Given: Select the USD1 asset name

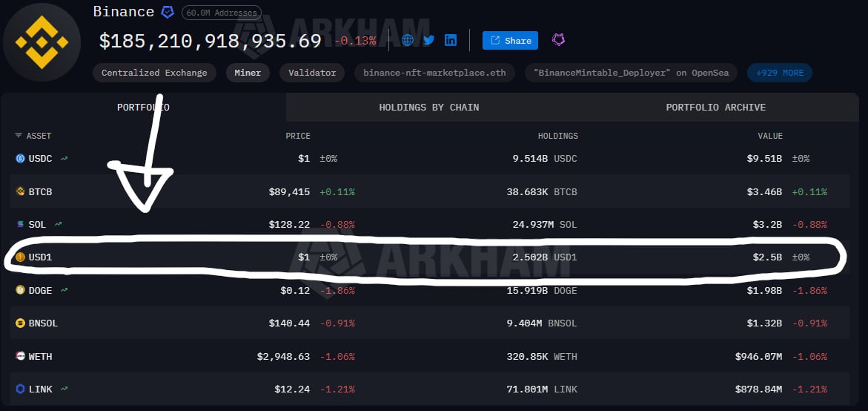Looking at the screenshot, I should pos(41,257).
